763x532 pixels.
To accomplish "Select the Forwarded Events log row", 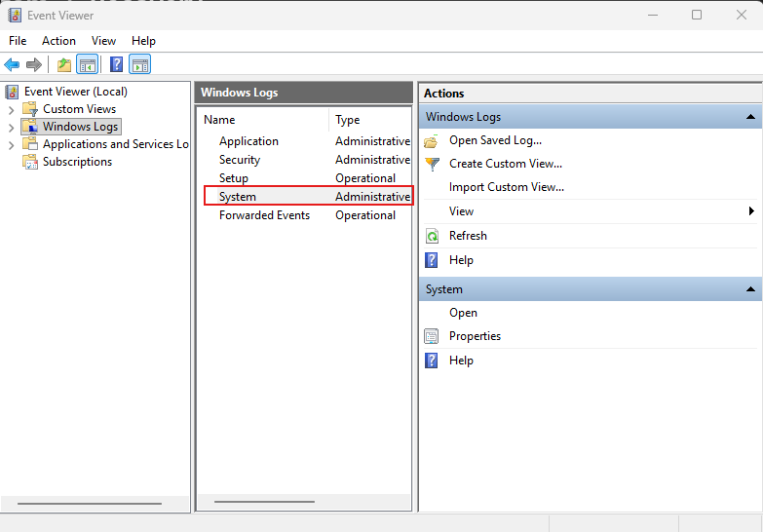I will point(307,215).
